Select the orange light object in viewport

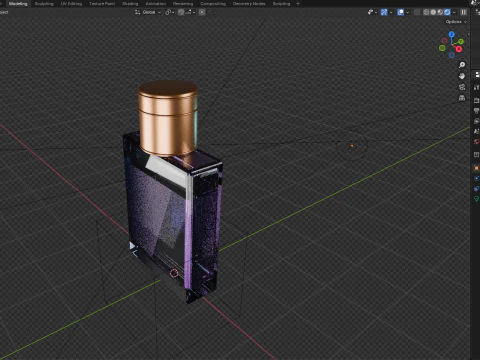click(x=352, y=146)
